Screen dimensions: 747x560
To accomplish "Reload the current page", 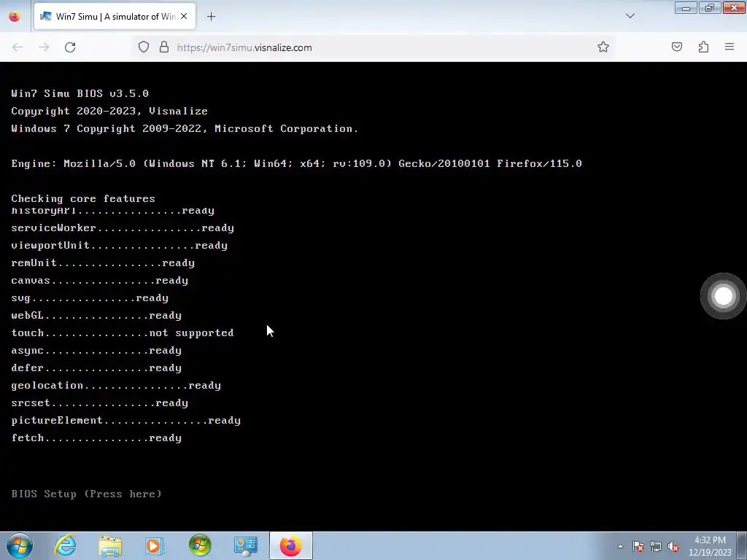I will point(70,47).
